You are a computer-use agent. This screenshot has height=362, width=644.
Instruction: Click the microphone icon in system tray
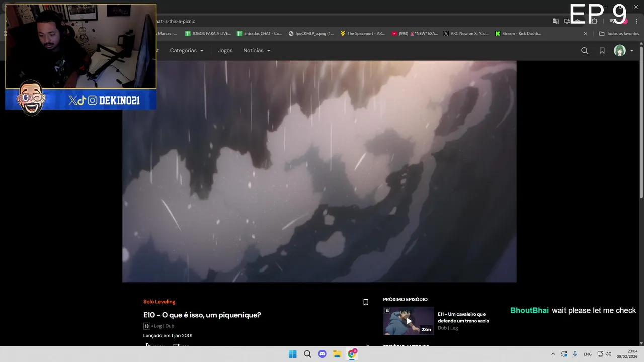tap(575, 354)
